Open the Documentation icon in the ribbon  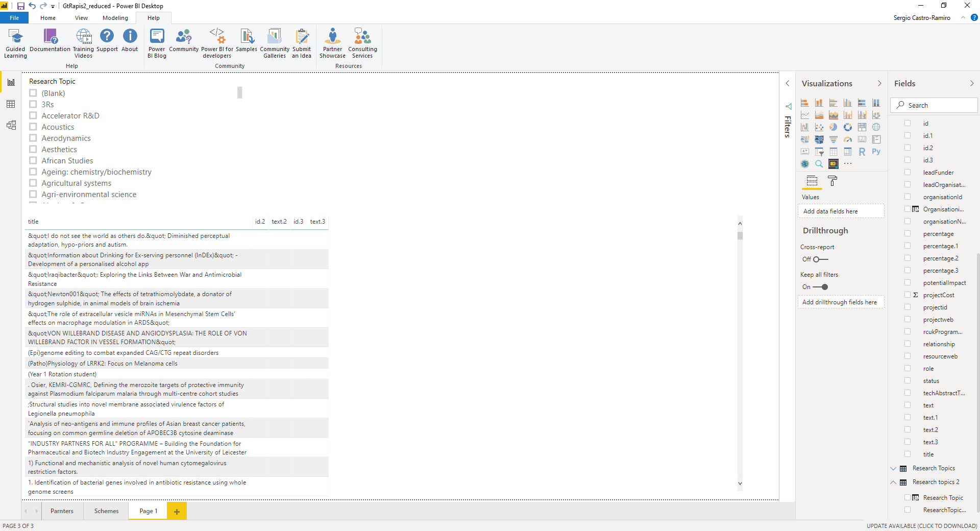coord(50,41)
